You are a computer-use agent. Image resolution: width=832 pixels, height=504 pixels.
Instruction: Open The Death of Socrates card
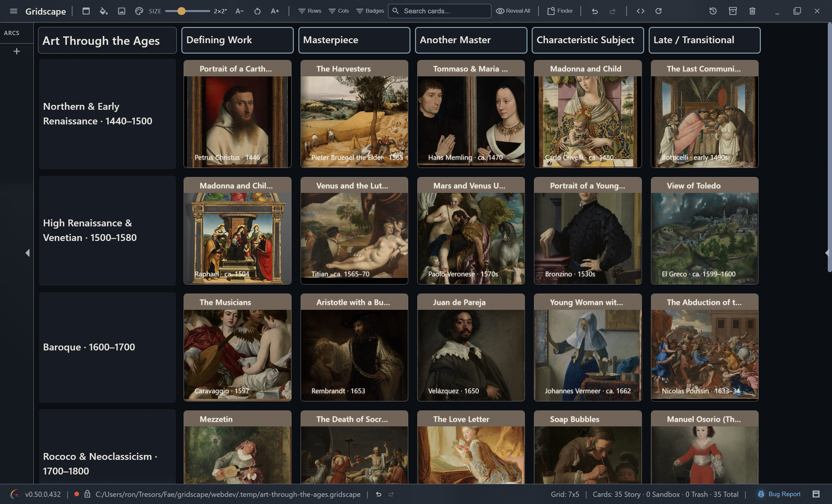coord(354,447)
